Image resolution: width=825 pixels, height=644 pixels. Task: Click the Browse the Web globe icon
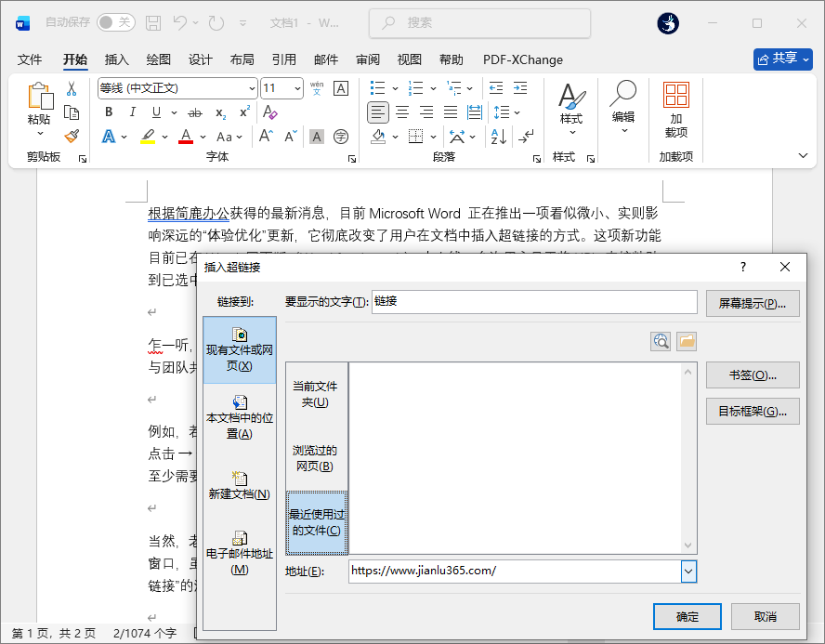click(x=661, y=341)
